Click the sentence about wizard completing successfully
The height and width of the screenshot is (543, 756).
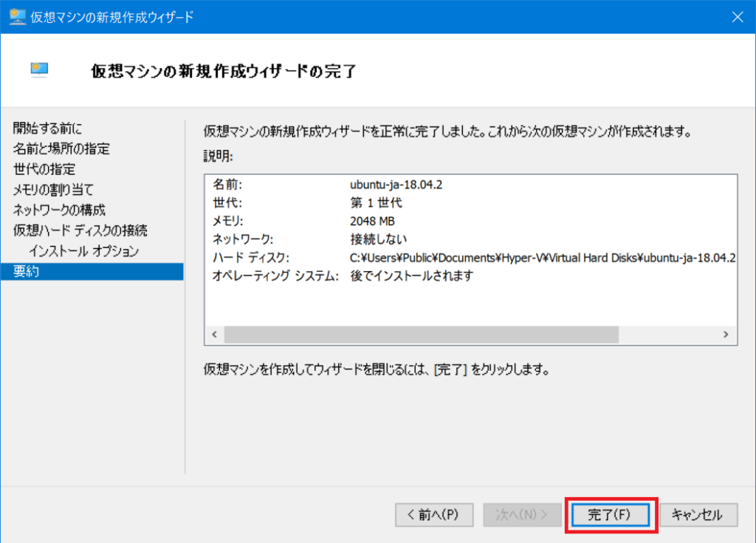pos(447,132)
